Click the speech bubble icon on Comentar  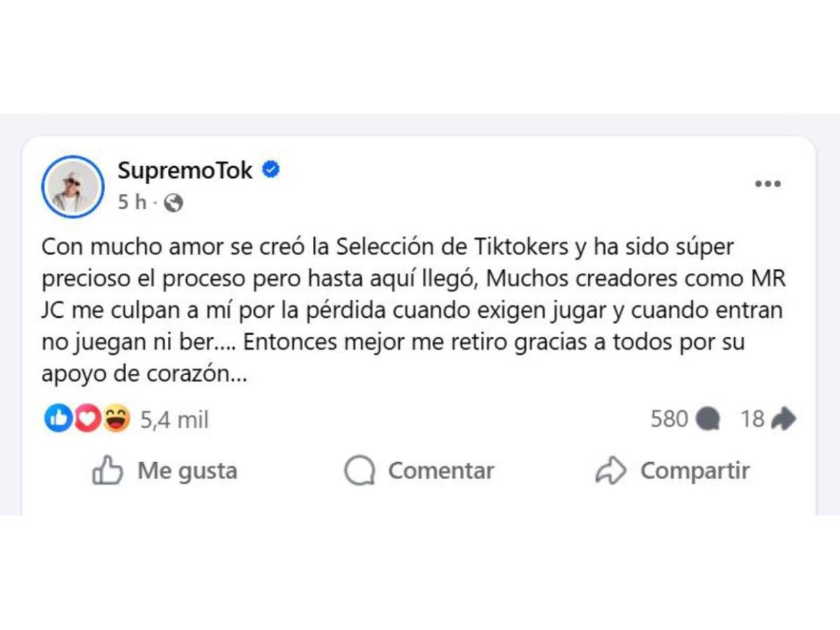[358, 470]
